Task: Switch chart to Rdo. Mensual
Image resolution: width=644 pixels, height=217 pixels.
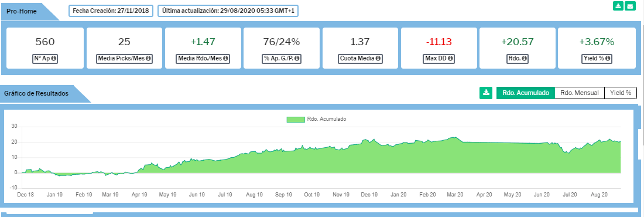Action: tap(580, 93)
